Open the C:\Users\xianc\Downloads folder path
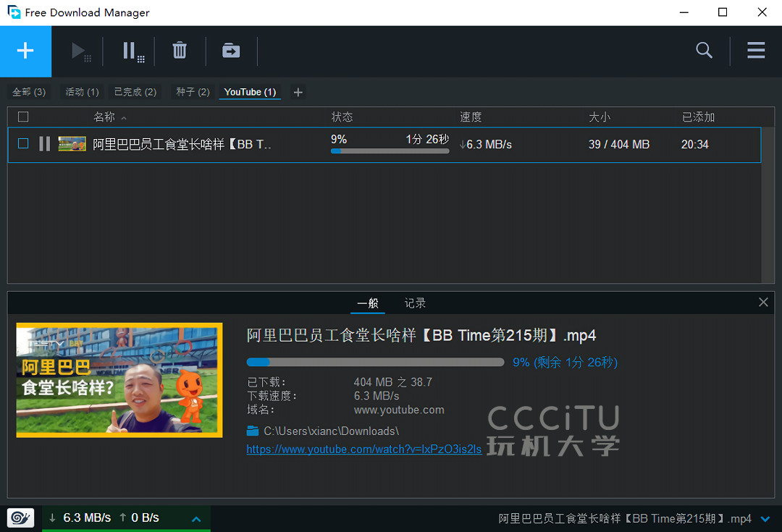Viewport: 782px width, 532px height. point(331,431)
